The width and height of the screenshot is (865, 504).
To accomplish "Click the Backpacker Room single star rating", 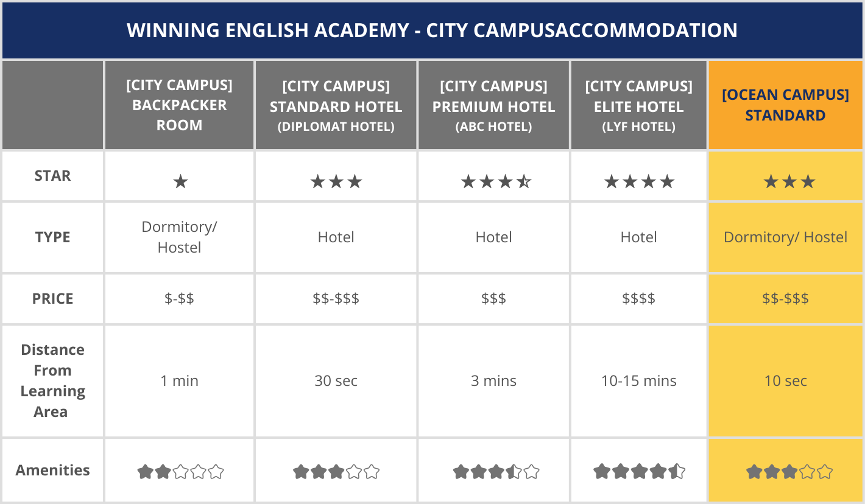I will 180,181.
